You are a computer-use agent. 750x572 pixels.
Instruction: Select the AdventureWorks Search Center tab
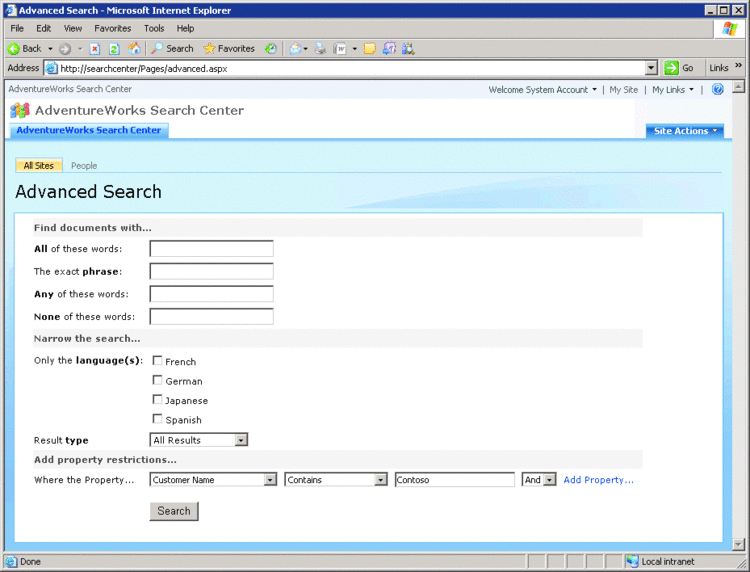pyautogui.click(x=89, y=130)
